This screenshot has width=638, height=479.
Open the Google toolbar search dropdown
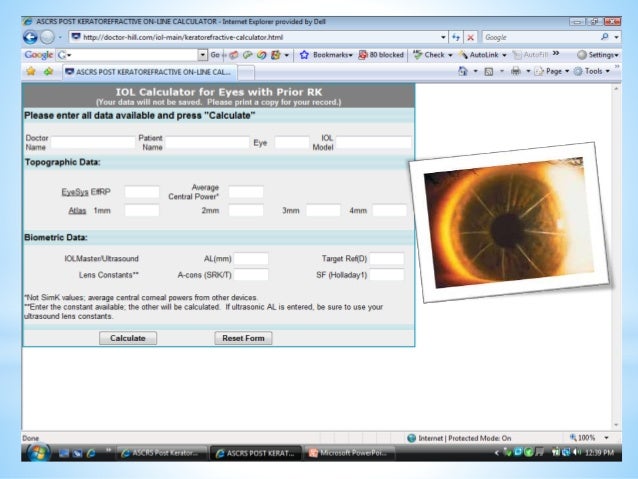pyautogui.click(x=202, y=55)
